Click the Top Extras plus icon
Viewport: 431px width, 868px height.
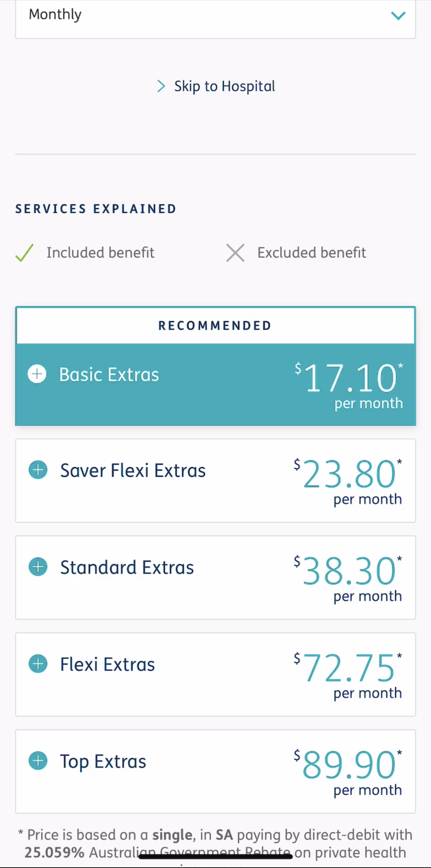click(x=38, y=761)
